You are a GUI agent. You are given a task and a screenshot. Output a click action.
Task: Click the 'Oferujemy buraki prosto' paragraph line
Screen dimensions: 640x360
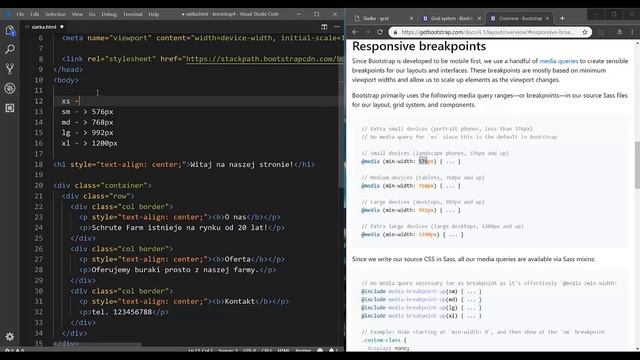(x=178, y=270)
